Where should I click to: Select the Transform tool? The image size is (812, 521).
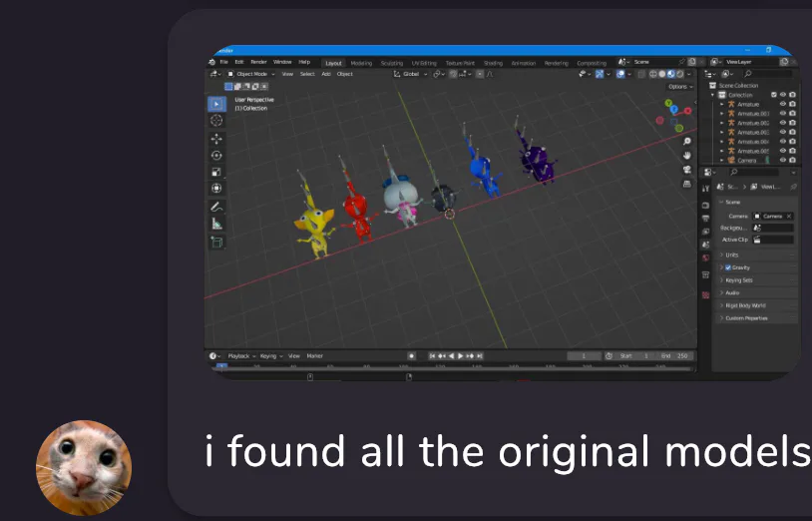(216, 189)
